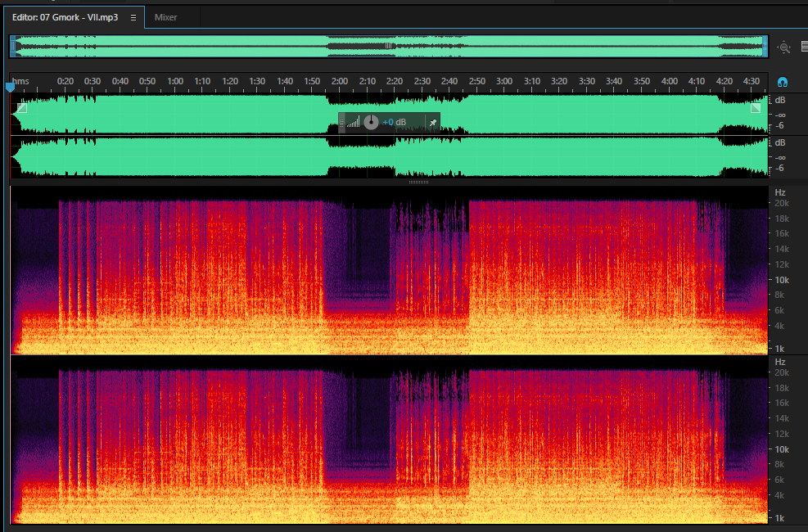Click the dotted divider between waveform and spectrogram

click(418, 182)
